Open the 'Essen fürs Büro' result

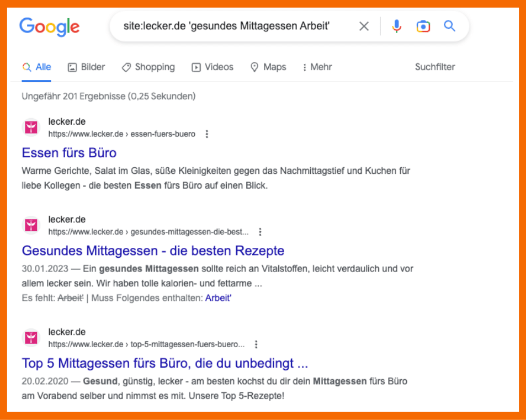pos(69,152)
